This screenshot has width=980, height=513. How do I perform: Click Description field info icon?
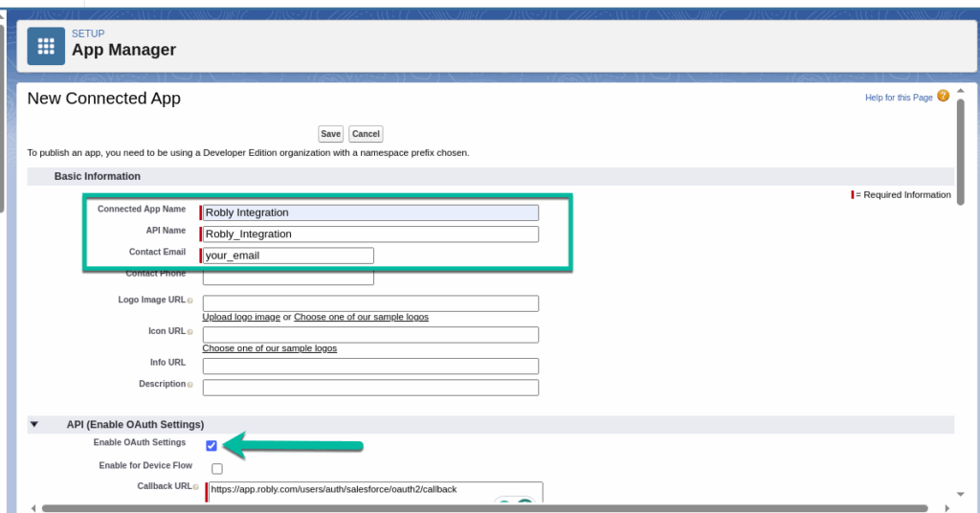point(190,385)
